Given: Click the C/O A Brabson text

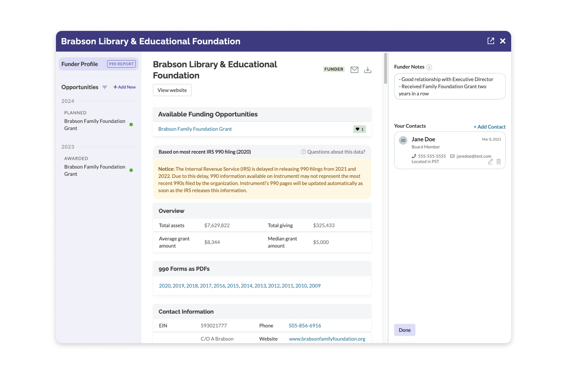Looking at the screenshot, I should (x=217, y=339).
